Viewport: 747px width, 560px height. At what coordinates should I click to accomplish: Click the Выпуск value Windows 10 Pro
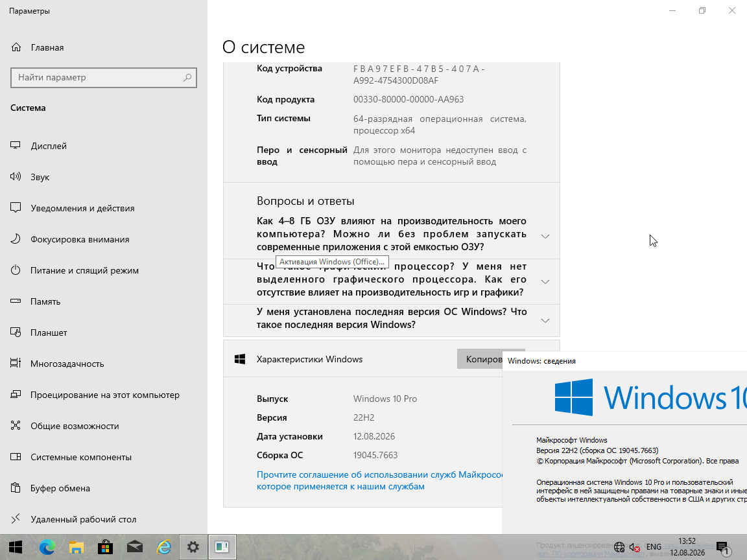385,399
